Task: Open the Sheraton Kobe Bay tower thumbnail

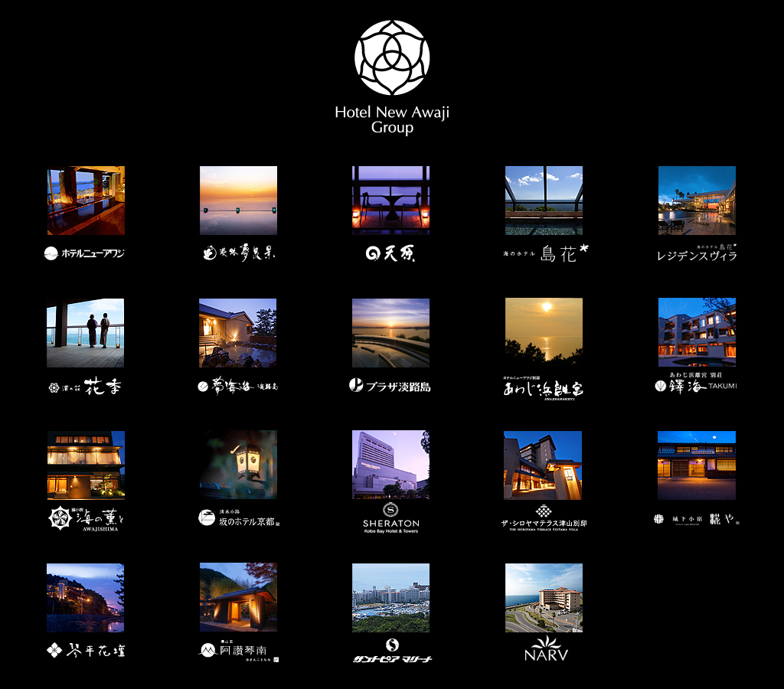Action: 391,465
